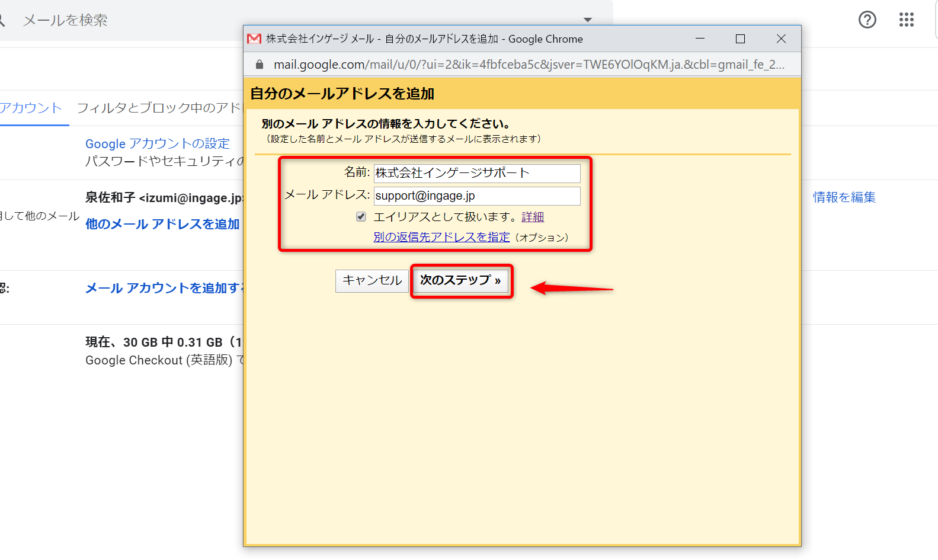The height and width of the screenshot is (560, 938).
Task: Click the メール アドレス input field
Action: (476, 196)
